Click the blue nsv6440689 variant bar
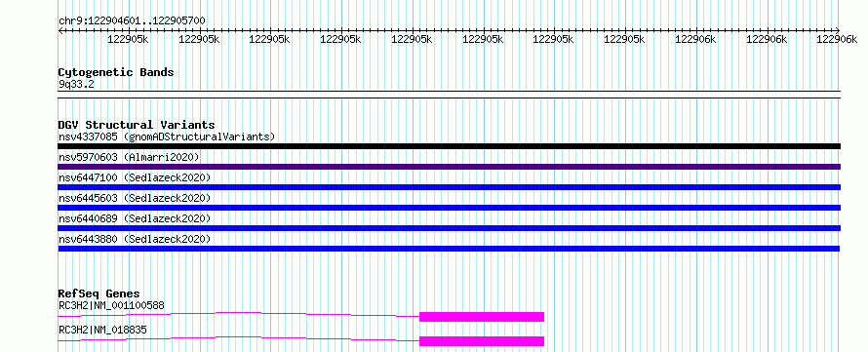Image resolution: width=868 pixels, height=352 pixels. [450, 228]
